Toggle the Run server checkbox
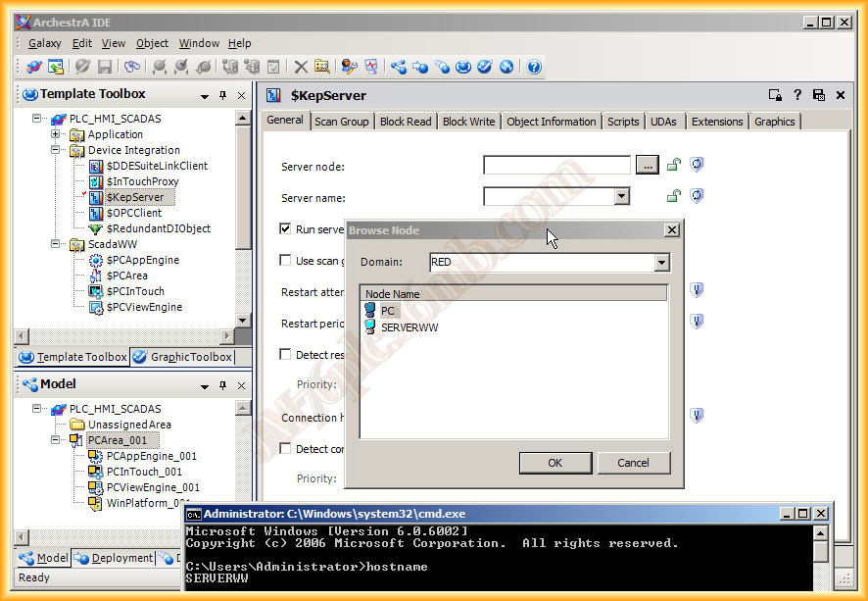 [x=286, y=229]
